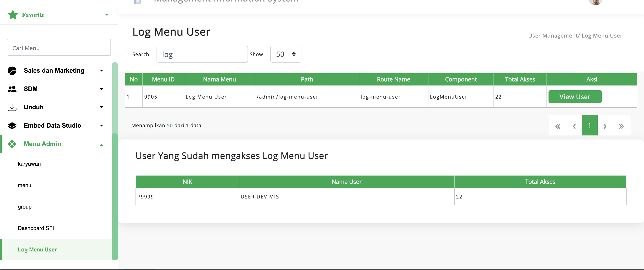
Task: Expand the Favorite dropdown arrow
Action: coord(107,15)
